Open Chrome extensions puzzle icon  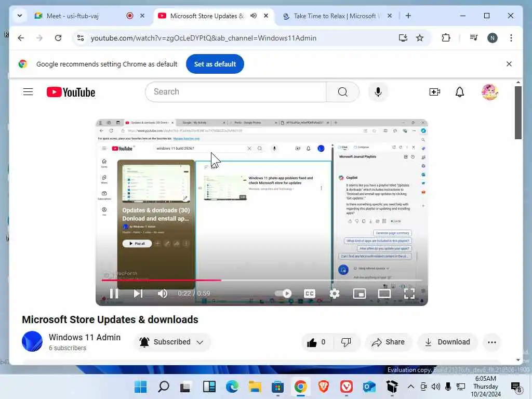pyautogui.click(x=446, y=38)
